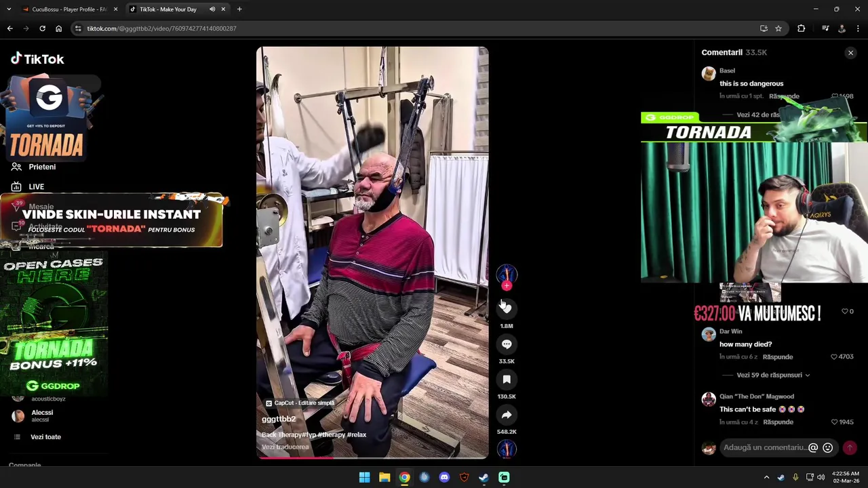Viewport: 868px width, 488px height.
Task: Click Vezi toate in sidebar
Action: click(x=45, y=437)
